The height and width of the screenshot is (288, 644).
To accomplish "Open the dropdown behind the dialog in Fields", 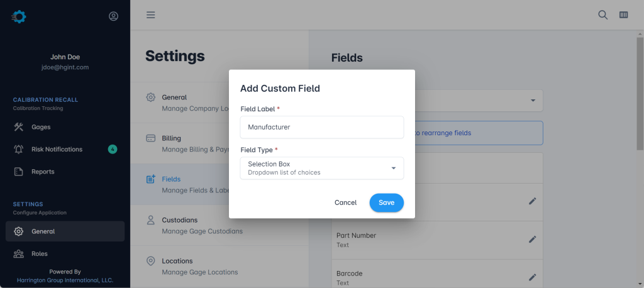I will 533,101.
